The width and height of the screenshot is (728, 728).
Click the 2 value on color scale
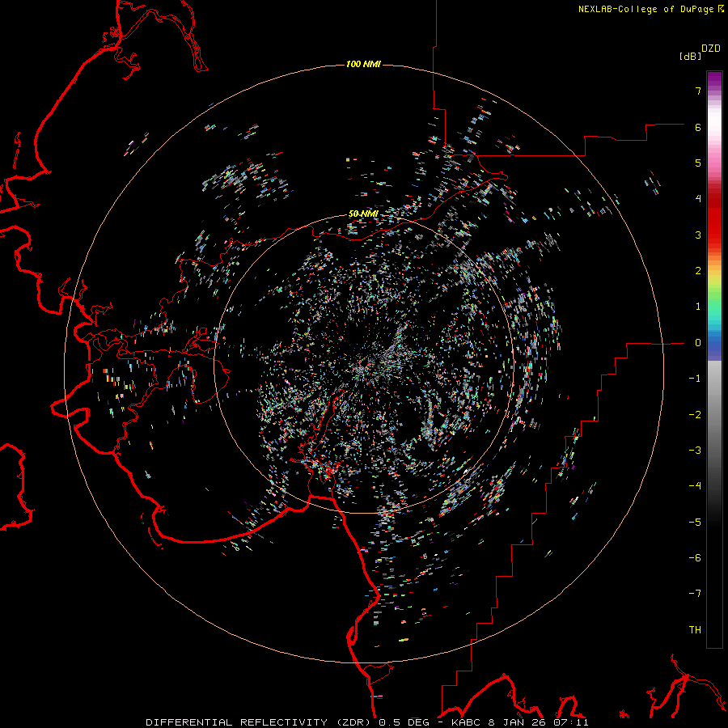coord(698,271)
